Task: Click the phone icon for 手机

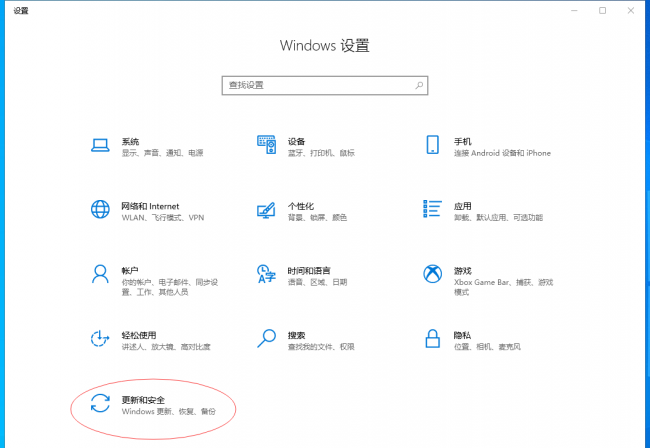Action: (x=432, y=145)
